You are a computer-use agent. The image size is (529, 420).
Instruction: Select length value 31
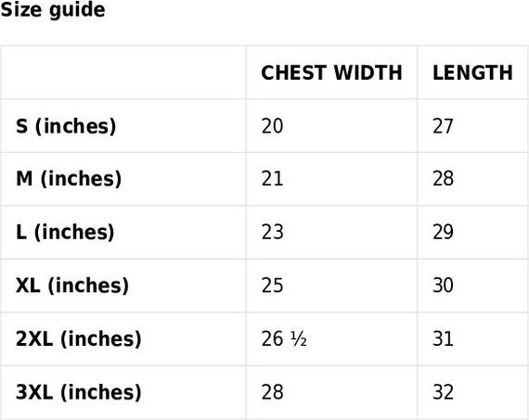tap(443, 339)
